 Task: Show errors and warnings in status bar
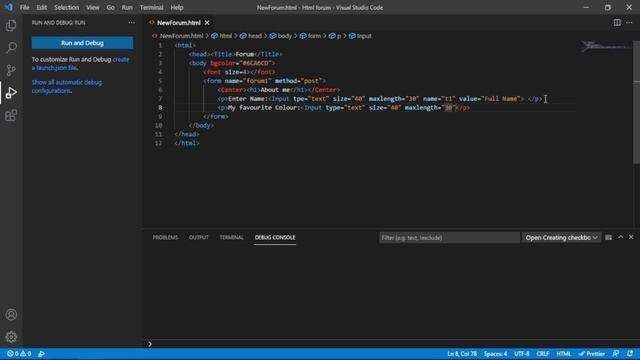coord(19,354)
